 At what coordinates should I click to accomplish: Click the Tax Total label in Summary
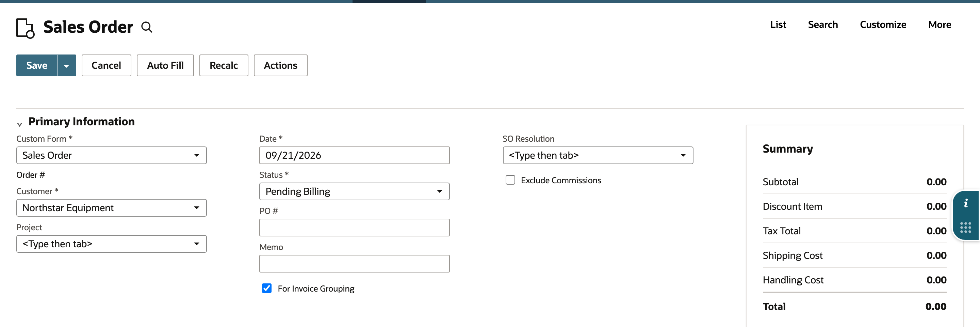781,231
